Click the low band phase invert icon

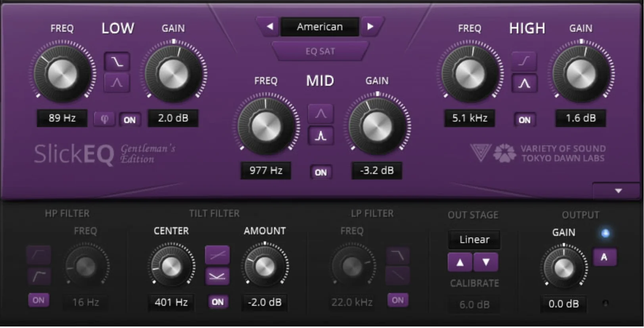104,119
